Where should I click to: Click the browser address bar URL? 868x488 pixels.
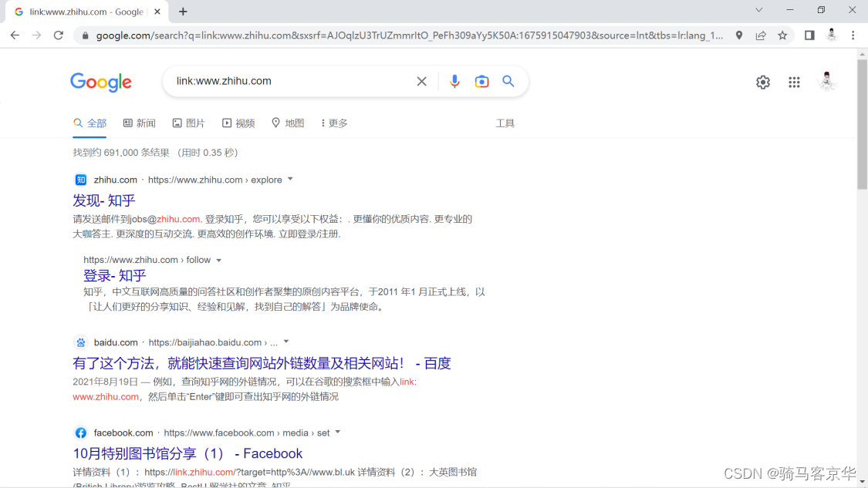tap(410, 35)
